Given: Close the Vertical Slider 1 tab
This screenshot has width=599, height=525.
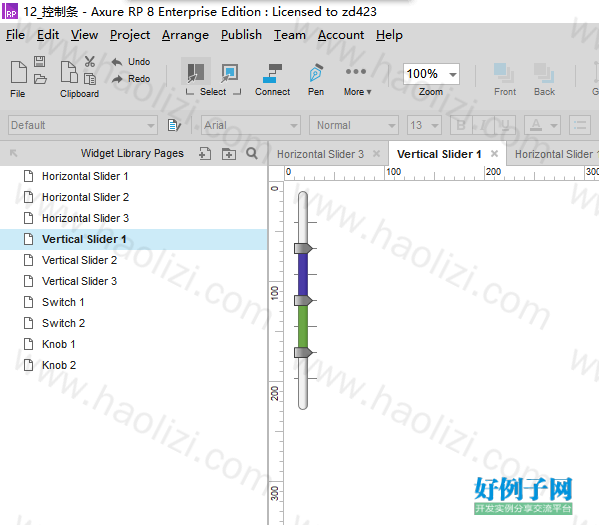Looking at the screenshot, I should (x=494, y=154).
